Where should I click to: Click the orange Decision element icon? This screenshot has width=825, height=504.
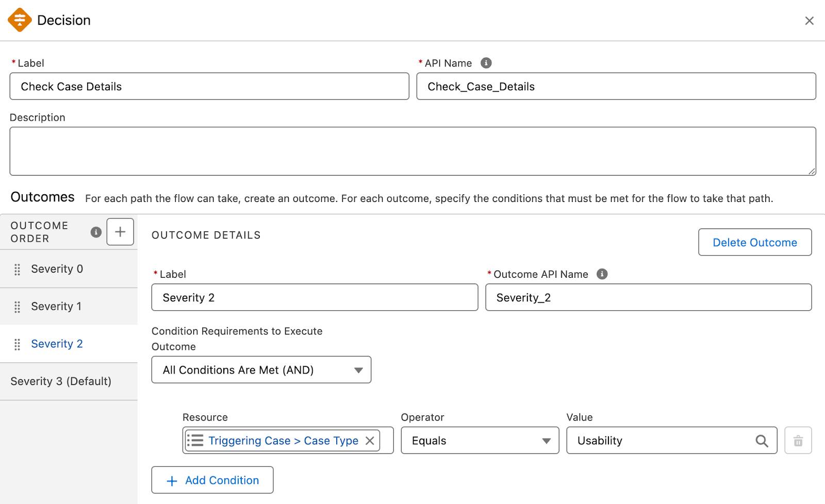[20, 20]
